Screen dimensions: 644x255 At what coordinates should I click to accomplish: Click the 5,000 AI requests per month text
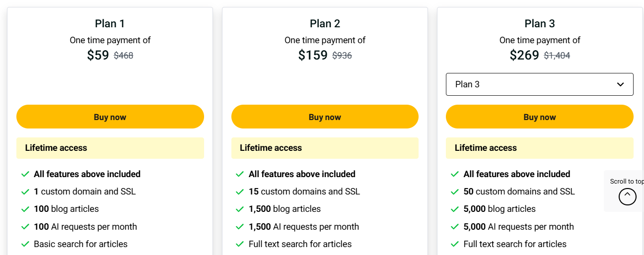(518, 227)
